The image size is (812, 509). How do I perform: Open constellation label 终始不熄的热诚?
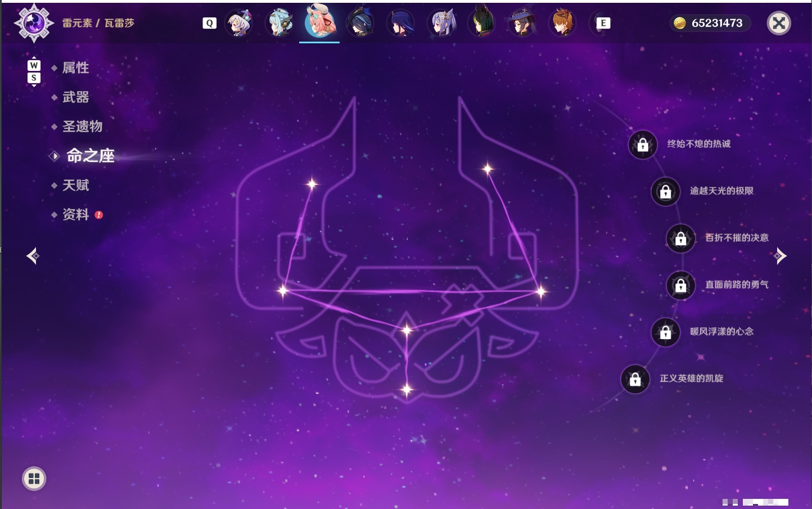[699, 144]
